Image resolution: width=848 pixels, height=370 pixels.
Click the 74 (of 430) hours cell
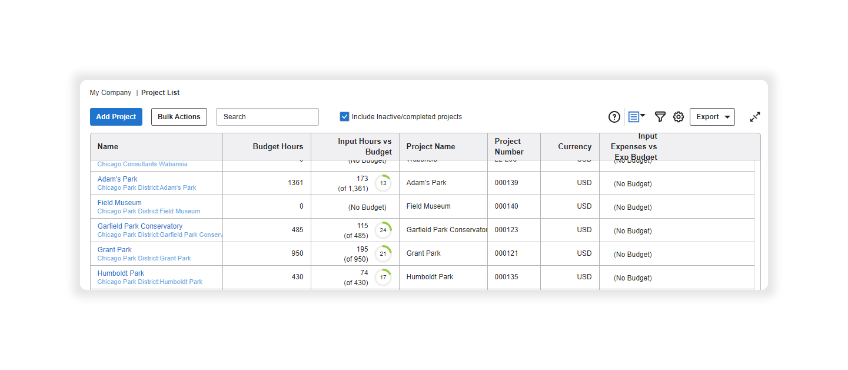tap(356, 278)
